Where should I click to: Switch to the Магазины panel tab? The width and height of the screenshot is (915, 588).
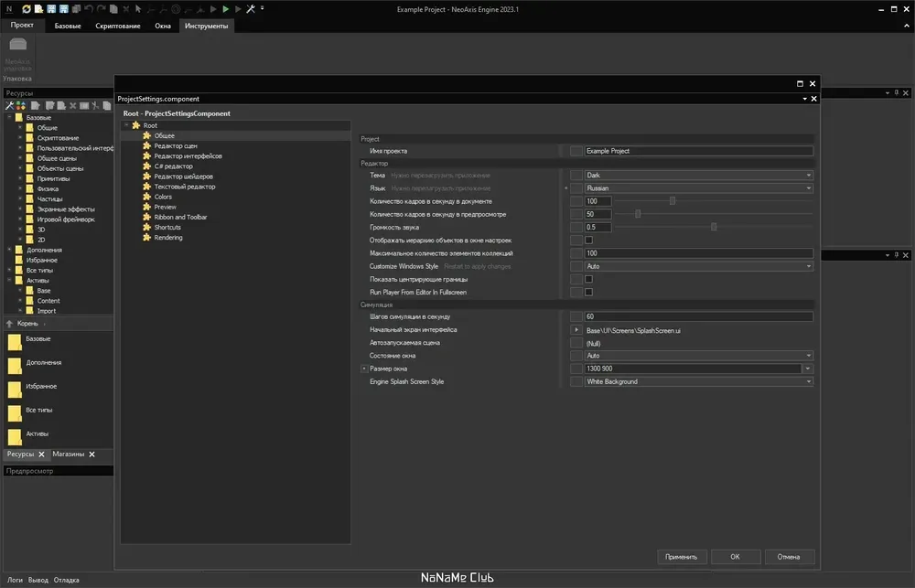pyautogui.click(x=69, y=454)
